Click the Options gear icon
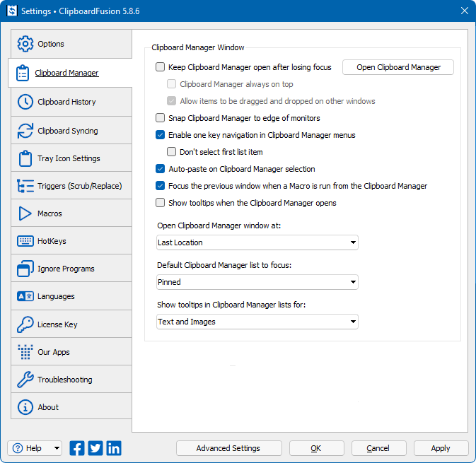 click(x=25, y=44)
